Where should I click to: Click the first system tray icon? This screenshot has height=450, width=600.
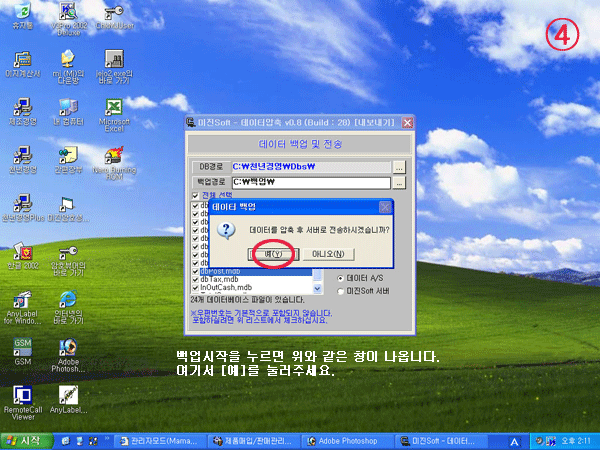[540, 441]
